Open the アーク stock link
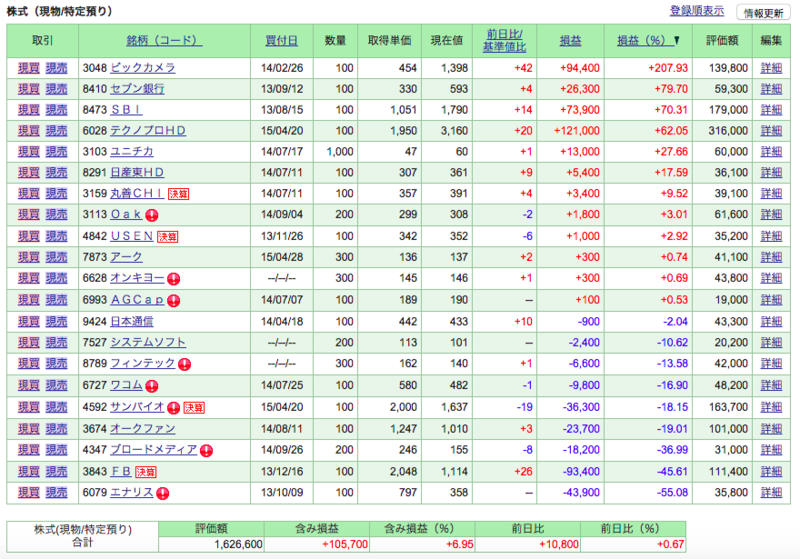 click(x=127, y=257)
